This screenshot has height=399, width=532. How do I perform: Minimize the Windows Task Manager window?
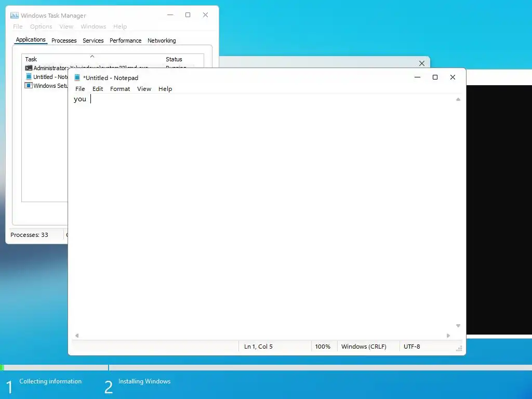coord(170,15)
